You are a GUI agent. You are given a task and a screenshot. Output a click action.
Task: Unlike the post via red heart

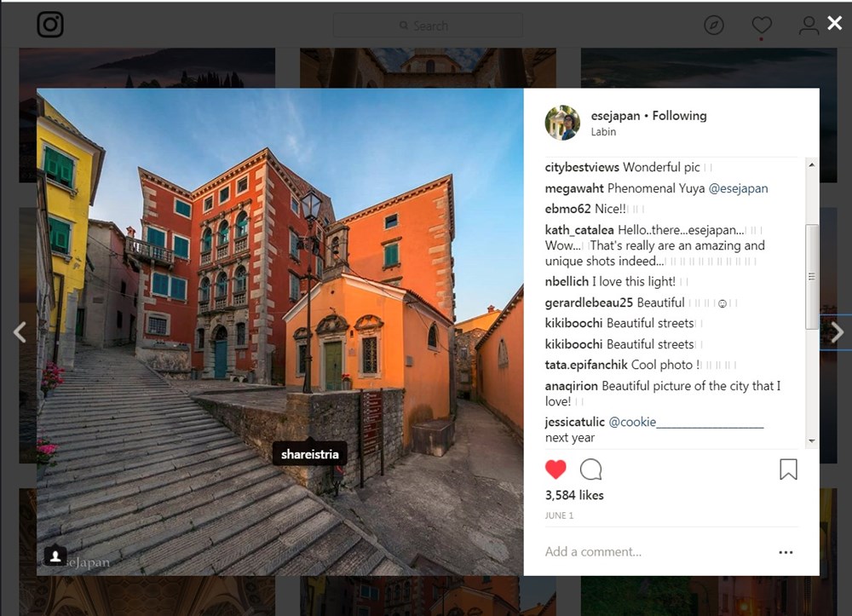coord(556,469)
